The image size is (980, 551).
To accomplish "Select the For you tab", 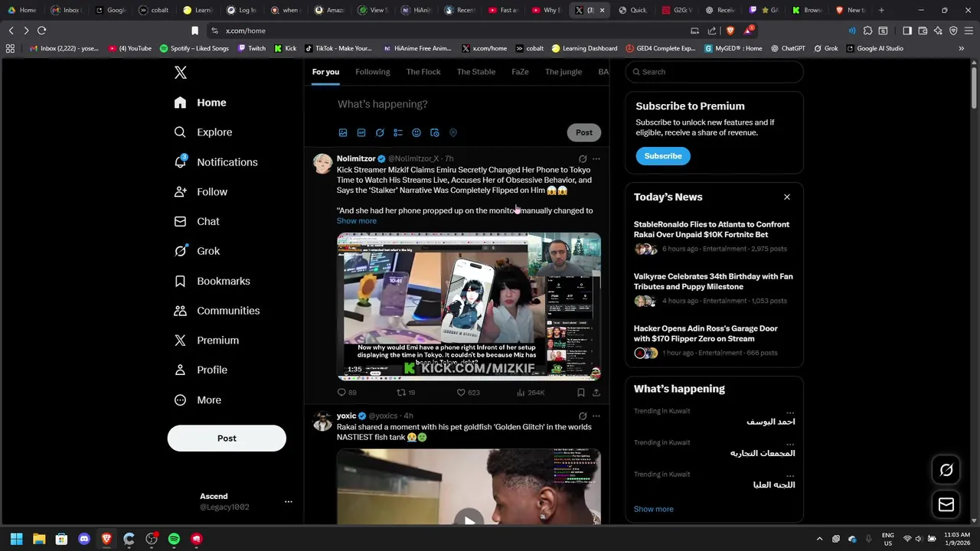I will pos(325,72).
